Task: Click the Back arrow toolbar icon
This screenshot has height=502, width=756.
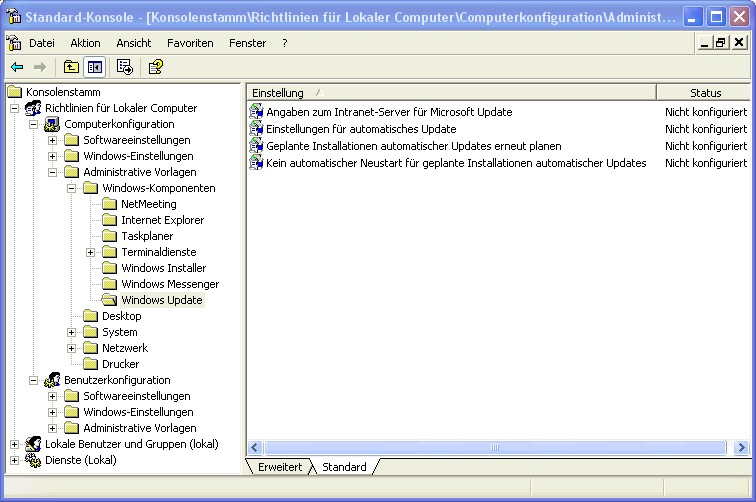Action: 17,67
